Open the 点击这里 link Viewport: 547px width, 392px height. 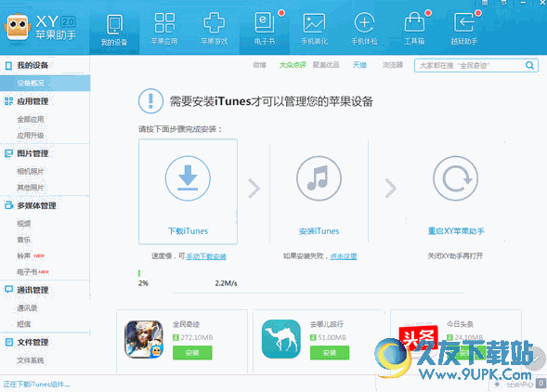[x=344, y=256]
